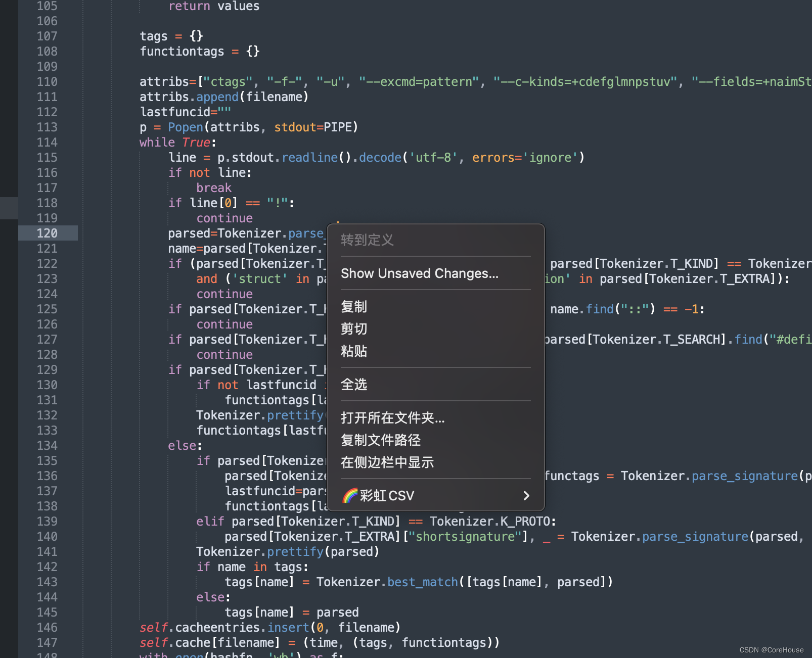This screenshot has width=812, height=658.
Task: Click the rainbow icon beside 彩虹 CSV
Action: [350, 495]
